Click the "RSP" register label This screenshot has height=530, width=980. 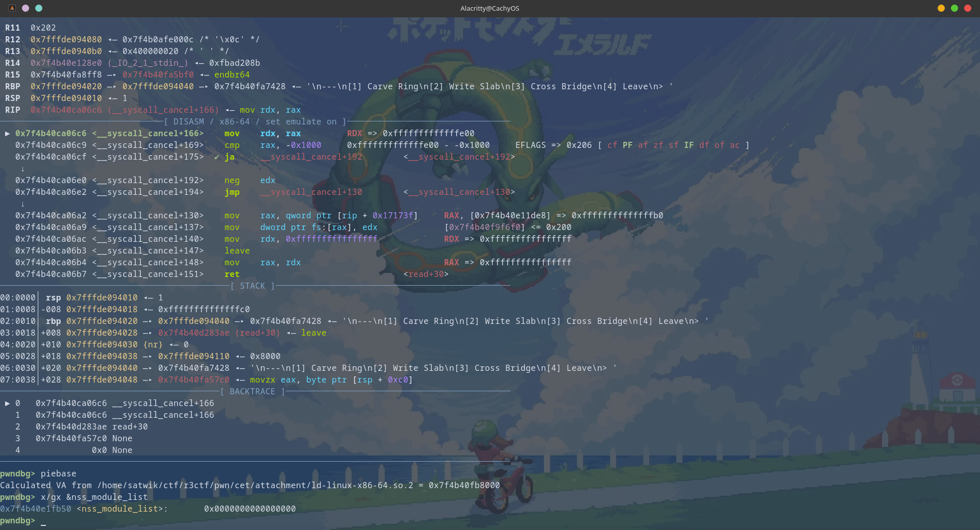point(13,98)
